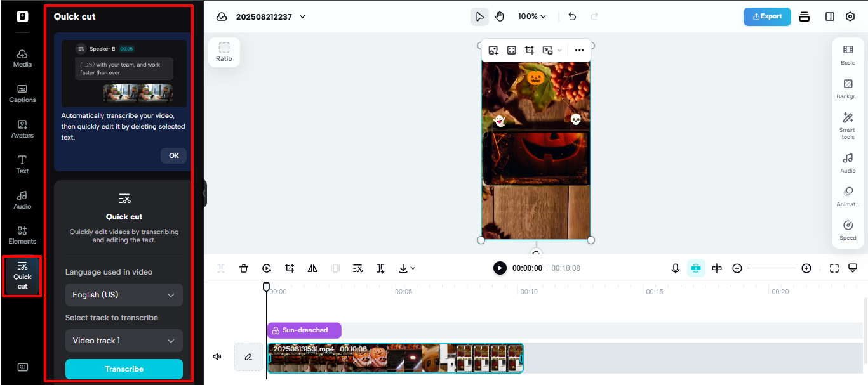Open the Animation properties panel
The height and width of the screenshot is (385, 868).
[848, 197]
